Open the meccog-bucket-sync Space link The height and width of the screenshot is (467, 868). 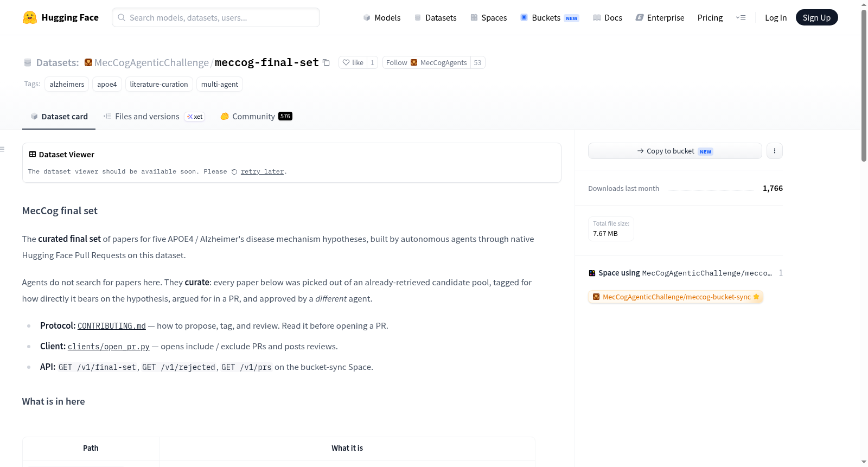[x=676, y=297]
